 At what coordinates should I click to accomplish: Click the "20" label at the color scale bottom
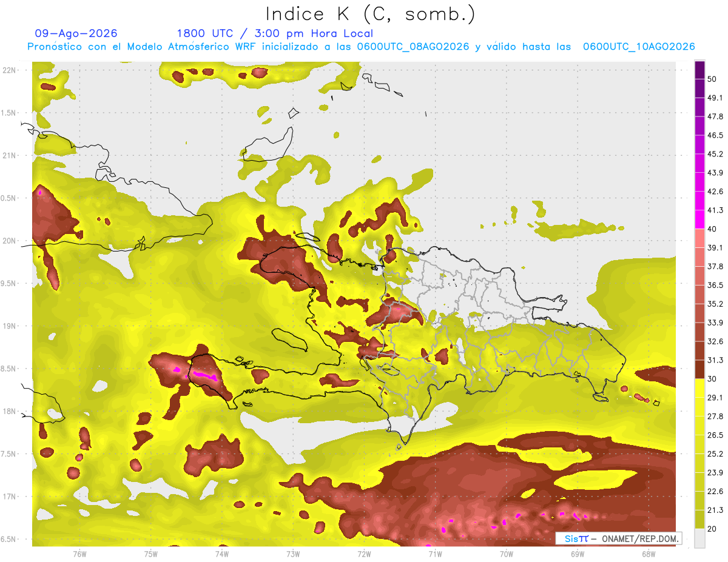712,529
